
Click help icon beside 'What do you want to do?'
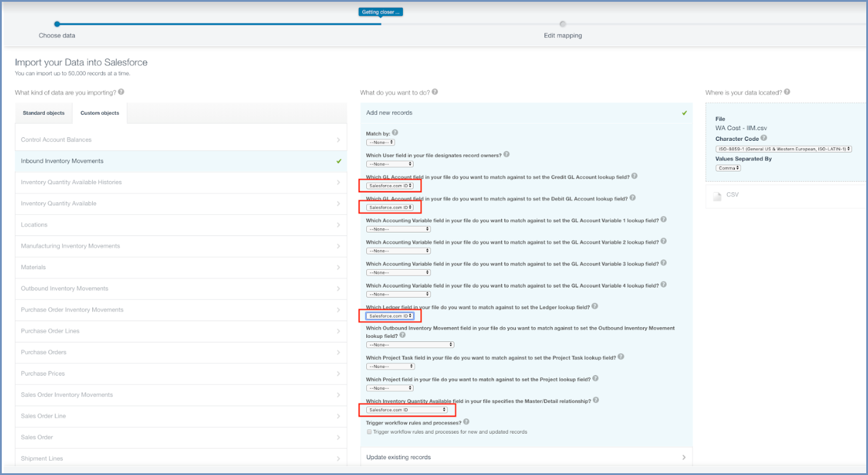click(435, 92)
